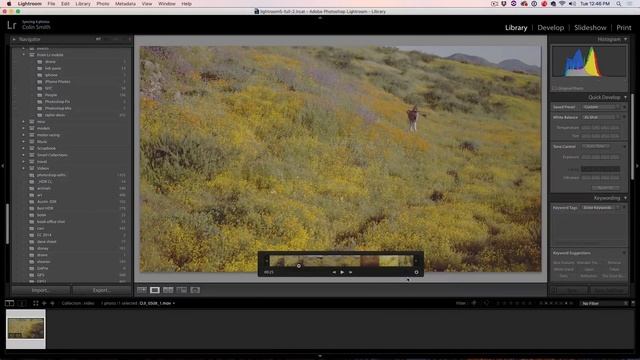640x360 pixels.
Task: Switch to the Develop module
Action: point(551,28)
